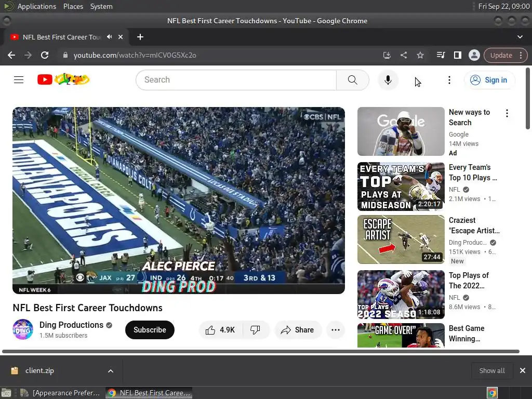Start voice search with the microphone

pos(388,80)
